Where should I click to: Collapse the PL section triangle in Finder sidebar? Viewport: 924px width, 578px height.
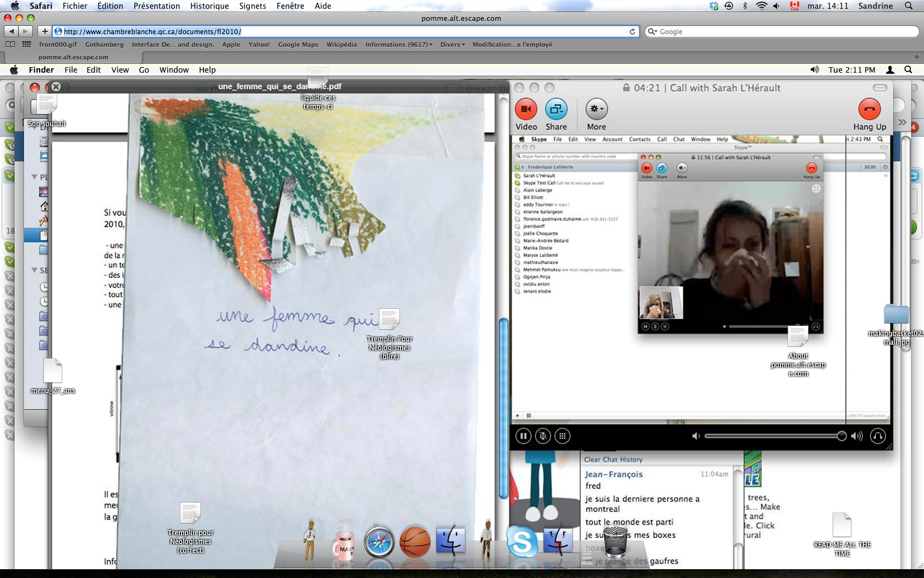click(34, 177)
